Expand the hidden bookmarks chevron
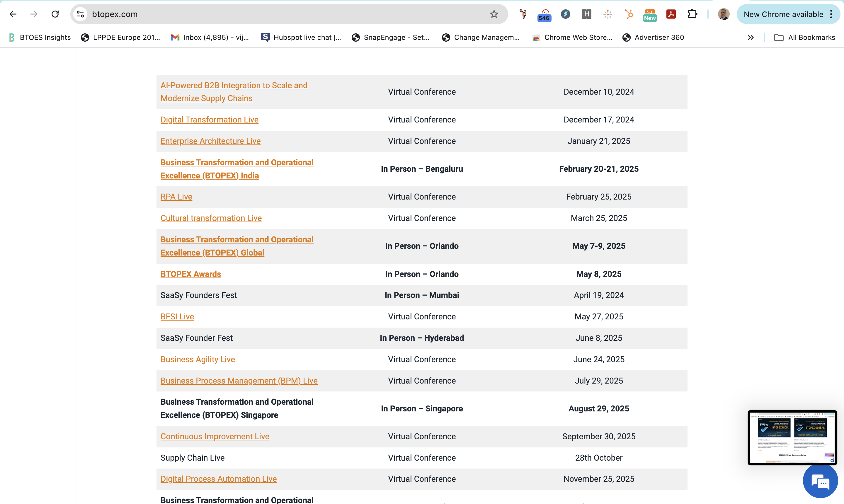 (x=751, y=38)
